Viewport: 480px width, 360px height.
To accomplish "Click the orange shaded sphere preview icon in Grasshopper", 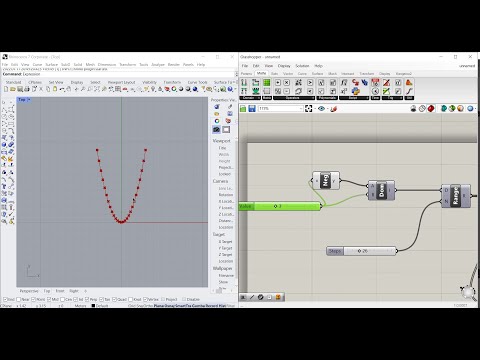I will click(x=460, y=109).
